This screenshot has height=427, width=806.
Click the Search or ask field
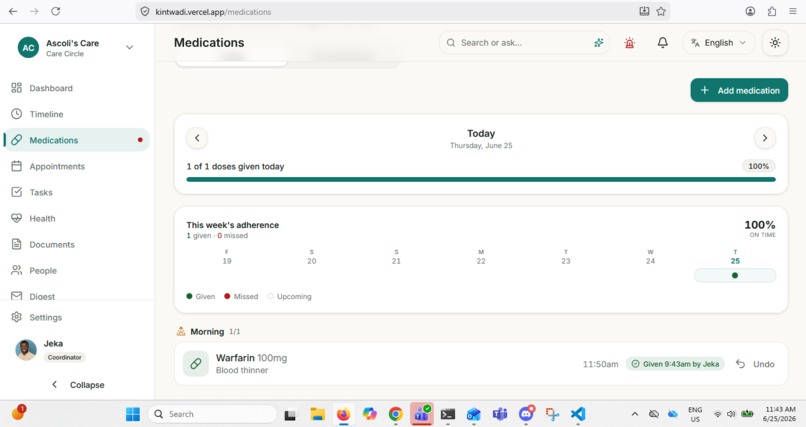[523, 43]
